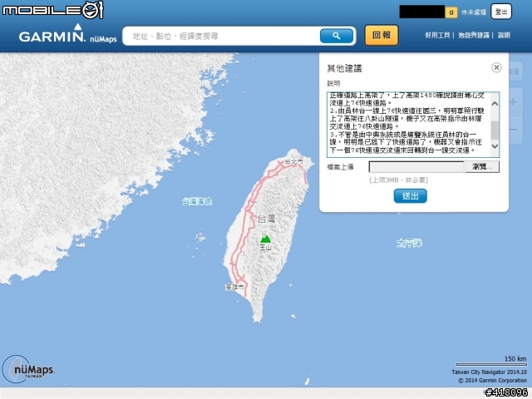The width and height of the screenshot is (532, 399).
Task: Click inside the 說明 description text area
Action: pyautogui.click(x=409, y=125)
